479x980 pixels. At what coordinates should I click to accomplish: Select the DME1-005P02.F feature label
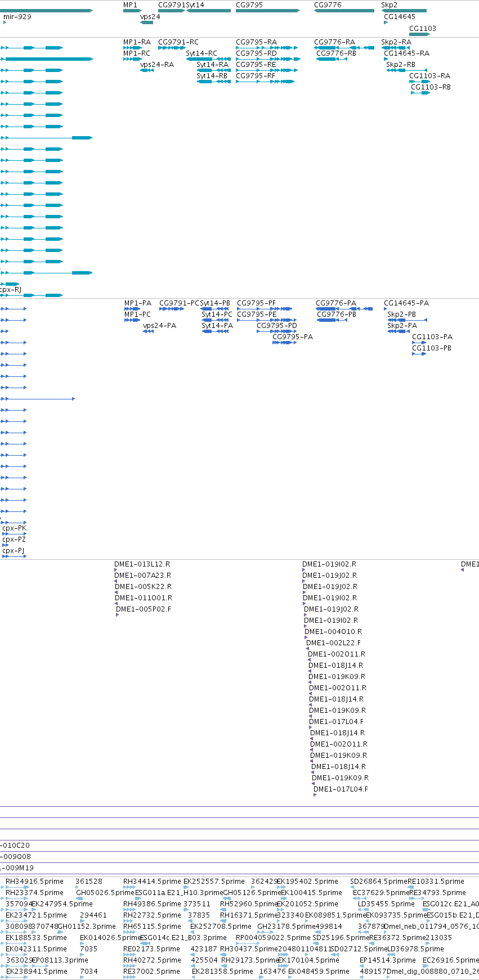click(x=144, y=609)
